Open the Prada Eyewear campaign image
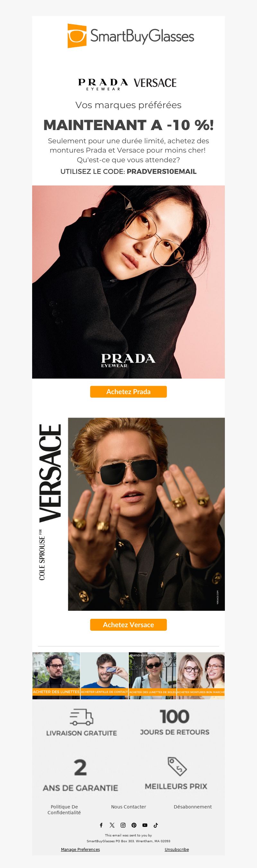Viewport: 257px width, 868px height. (x=128, y=282)
